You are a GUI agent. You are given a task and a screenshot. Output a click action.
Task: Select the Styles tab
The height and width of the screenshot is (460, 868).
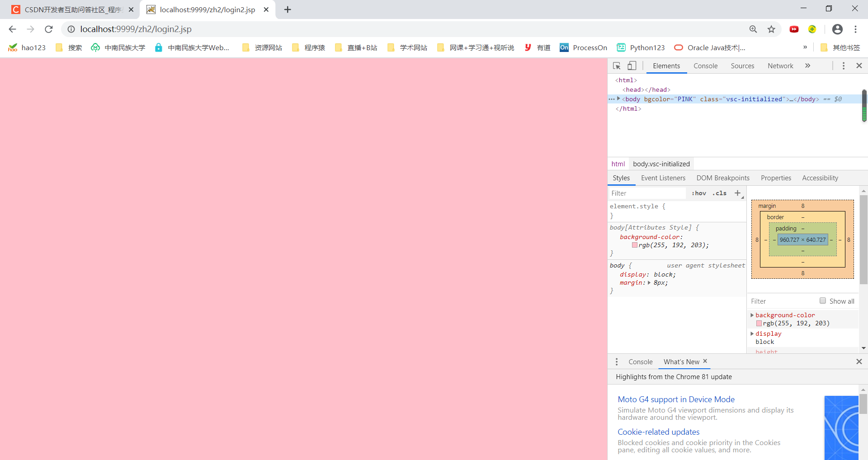[x=621, y=178]
